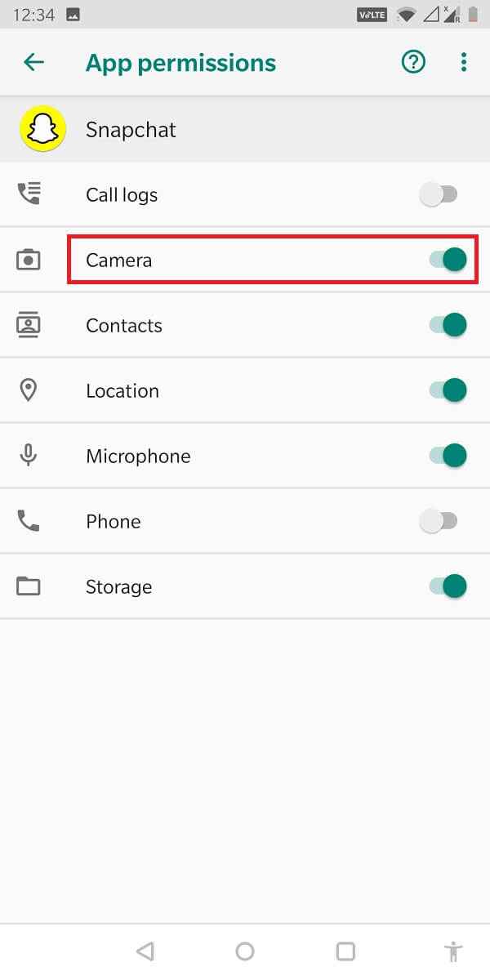Select the Contacts permission row

click(245, 324)
